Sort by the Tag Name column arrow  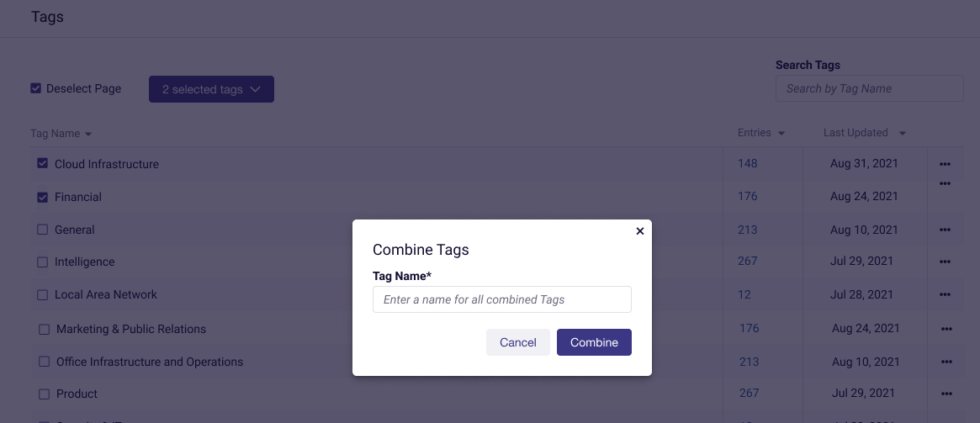tap(88, 134)
